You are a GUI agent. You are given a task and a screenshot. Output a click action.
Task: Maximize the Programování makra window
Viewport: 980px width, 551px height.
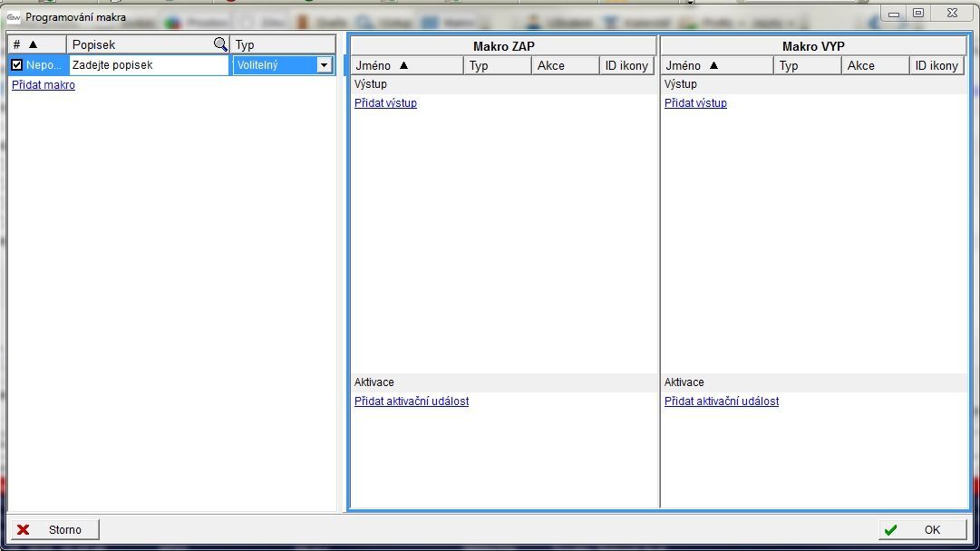[x=918, y=14]
